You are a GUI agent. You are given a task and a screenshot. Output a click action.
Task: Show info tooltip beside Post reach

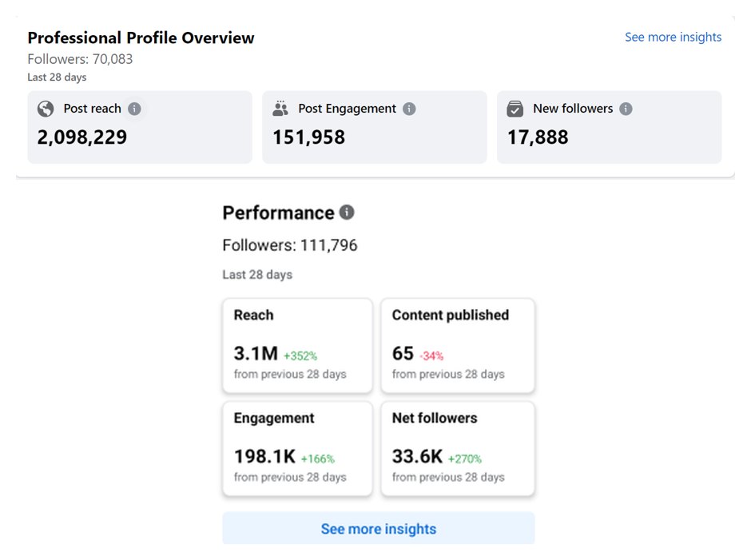[134, 109]
